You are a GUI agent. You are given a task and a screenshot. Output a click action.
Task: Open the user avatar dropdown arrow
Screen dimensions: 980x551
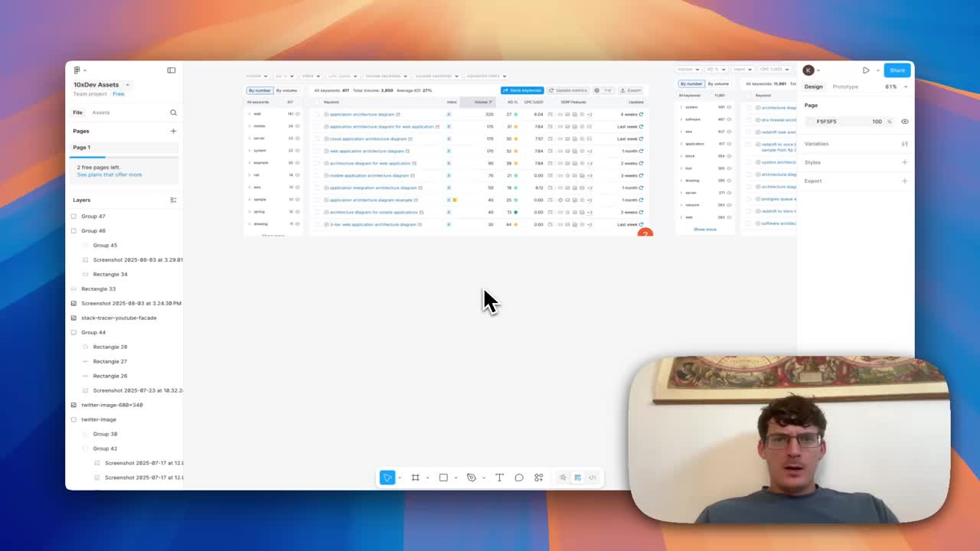[x=818, y=70]
